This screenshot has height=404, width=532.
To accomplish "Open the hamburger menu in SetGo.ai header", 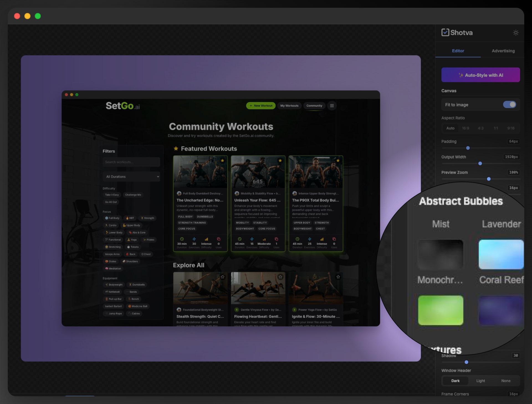I will pos(332,106).
